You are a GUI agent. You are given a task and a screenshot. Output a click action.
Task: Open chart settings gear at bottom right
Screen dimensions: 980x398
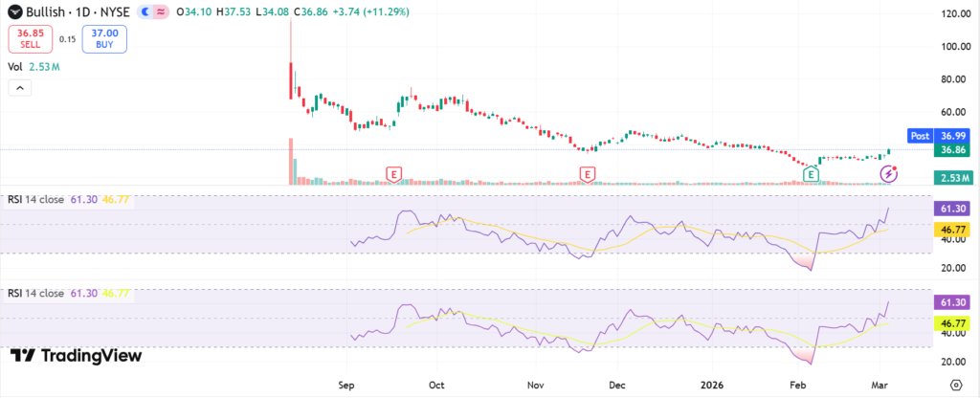coord(954,383)
